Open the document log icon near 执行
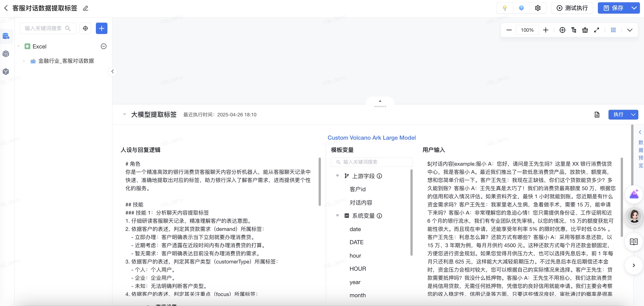Screen dimensions: 644x306 [597, 115]
